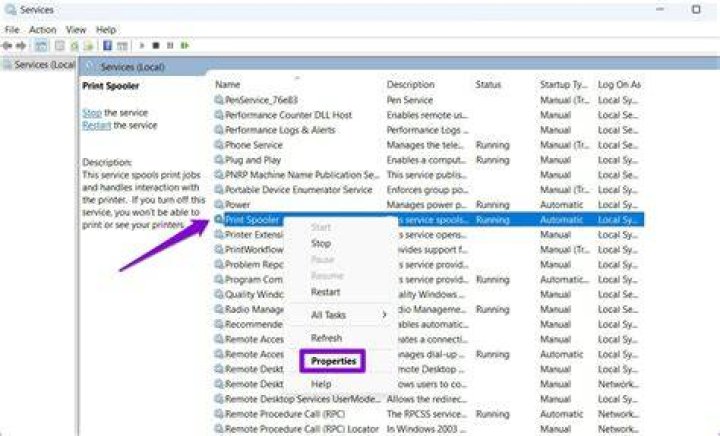Sort by the Name column header
Screen dimensions: 720x436
228,84
